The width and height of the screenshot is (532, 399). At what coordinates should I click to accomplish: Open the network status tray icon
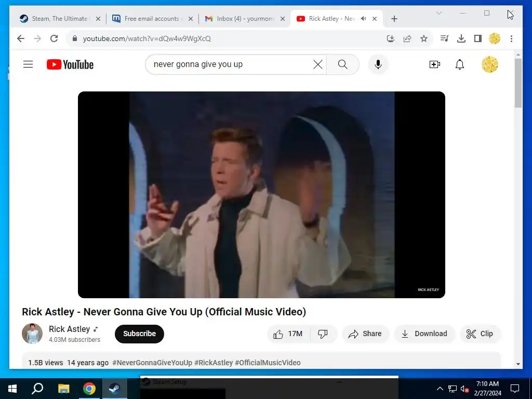click(453, 389)
